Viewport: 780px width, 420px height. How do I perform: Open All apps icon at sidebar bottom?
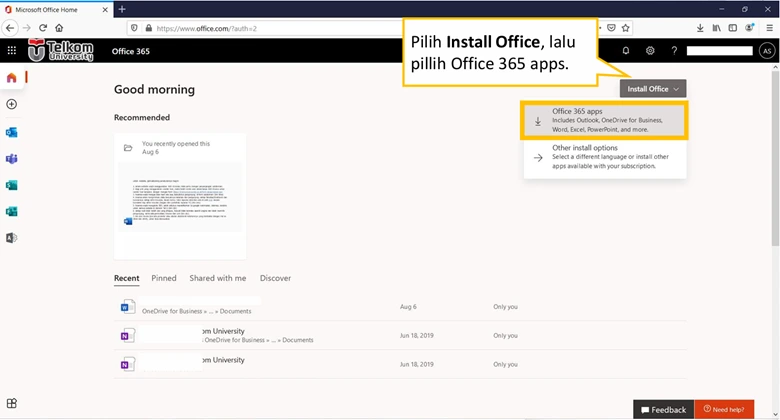tap(11, 403)
